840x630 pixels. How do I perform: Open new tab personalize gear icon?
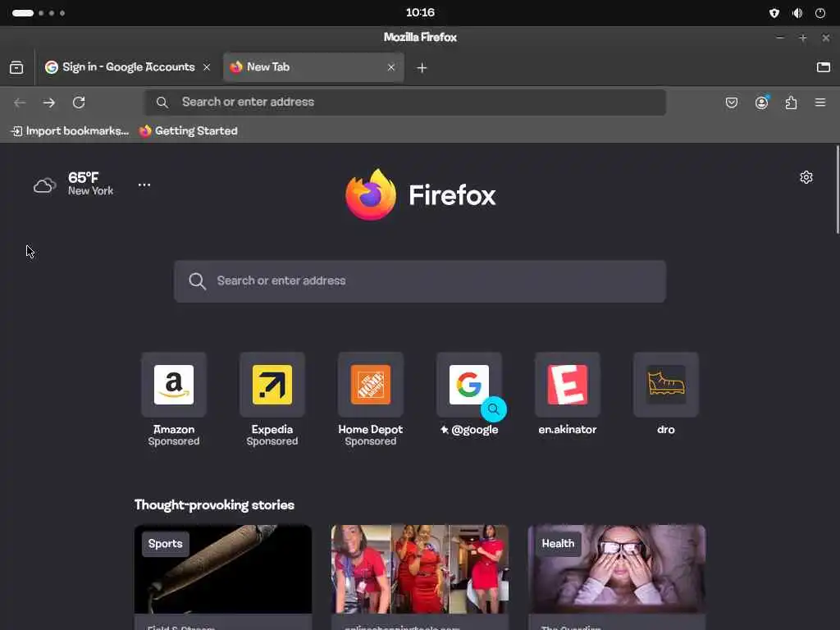point(806,177)
